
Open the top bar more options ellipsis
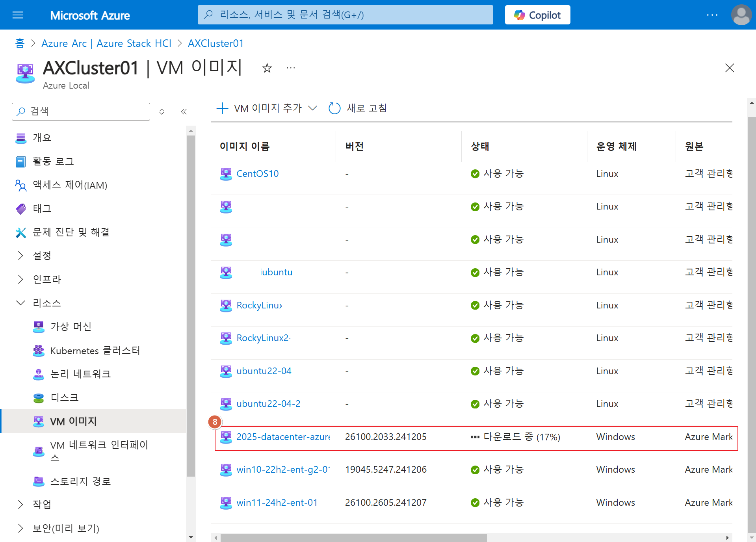[712, 15]
